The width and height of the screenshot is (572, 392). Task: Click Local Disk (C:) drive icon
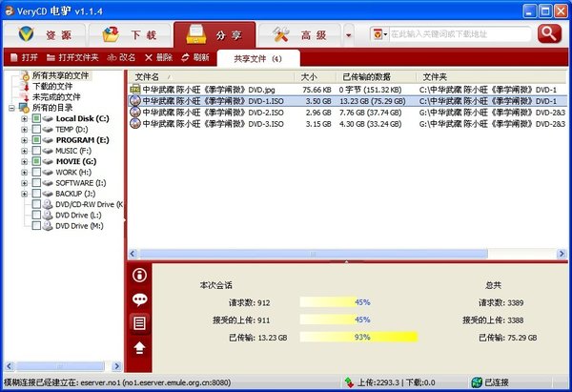(x=48, y=118)
